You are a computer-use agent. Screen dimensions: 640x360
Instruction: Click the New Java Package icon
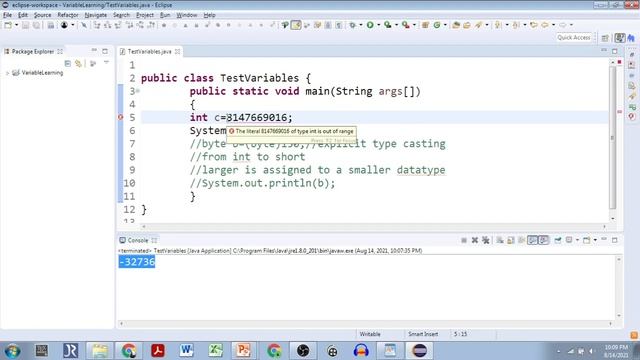point(425,25)
